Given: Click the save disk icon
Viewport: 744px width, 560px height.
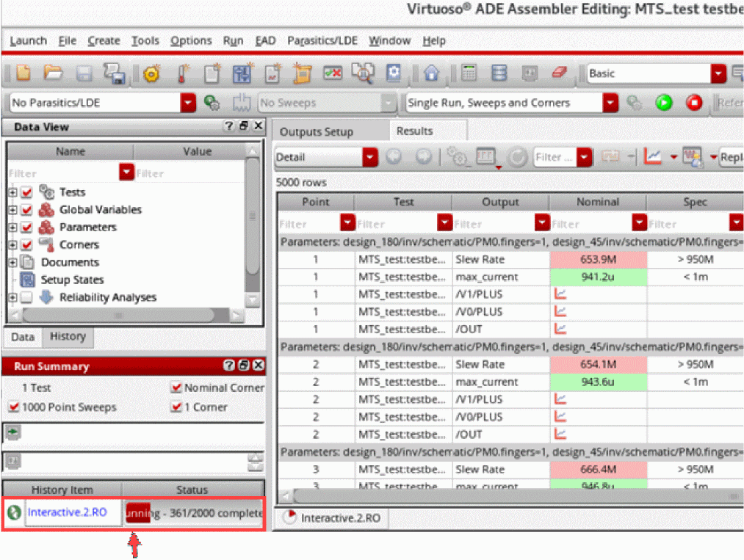Looking at the screenshot, I should tap(84, 73).
